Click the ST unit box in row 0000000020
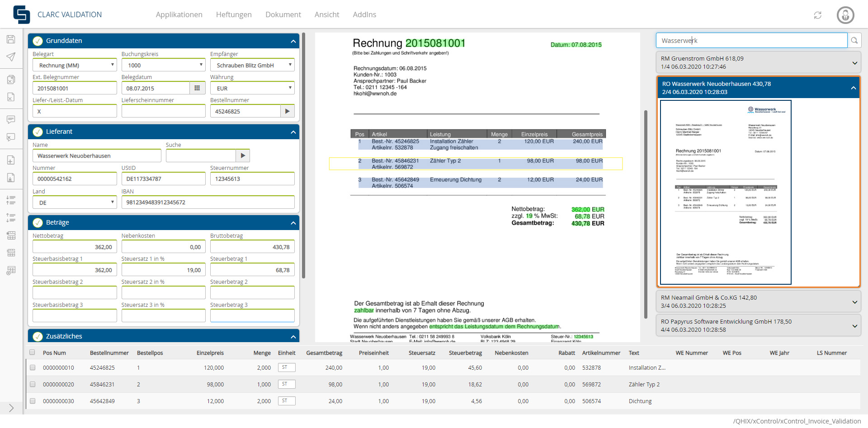The width and height of the screenshot is (868, 428). tap(287, 384)
